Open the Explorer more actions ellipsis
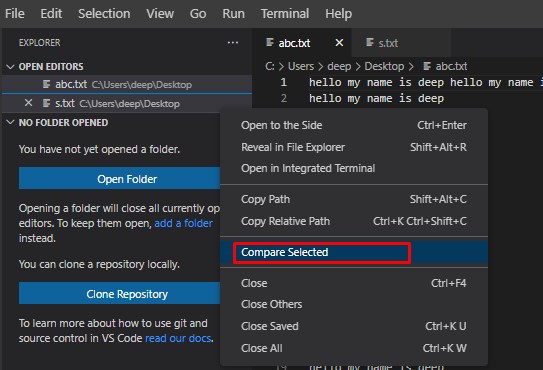 233,43
